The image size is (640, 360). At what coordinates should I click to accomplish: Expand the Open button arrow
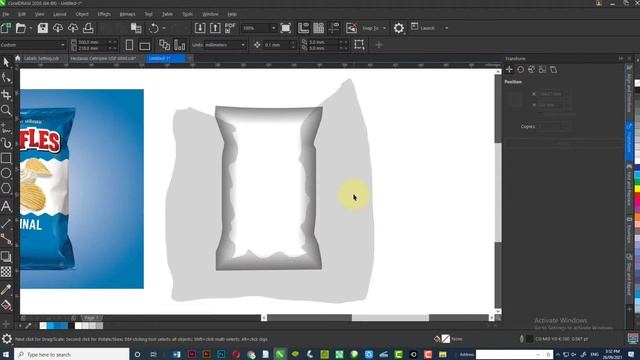point(30,28)
